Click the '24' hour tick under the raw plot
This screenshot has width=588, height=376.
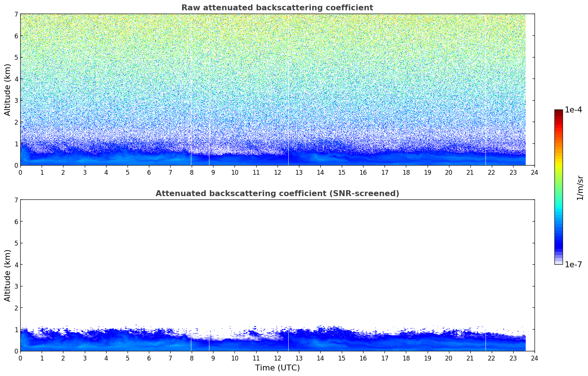[535, 172]
